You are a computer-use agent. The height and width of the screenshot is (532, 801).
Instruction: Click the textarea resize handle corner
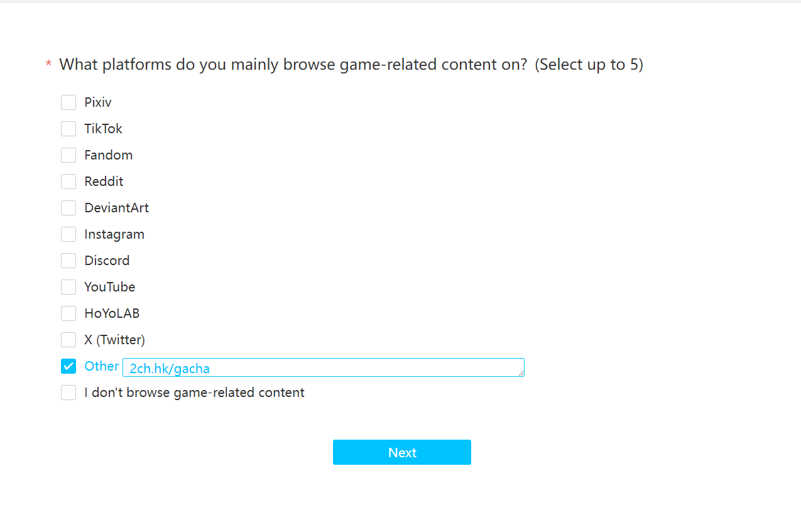(x=521, y=373)
